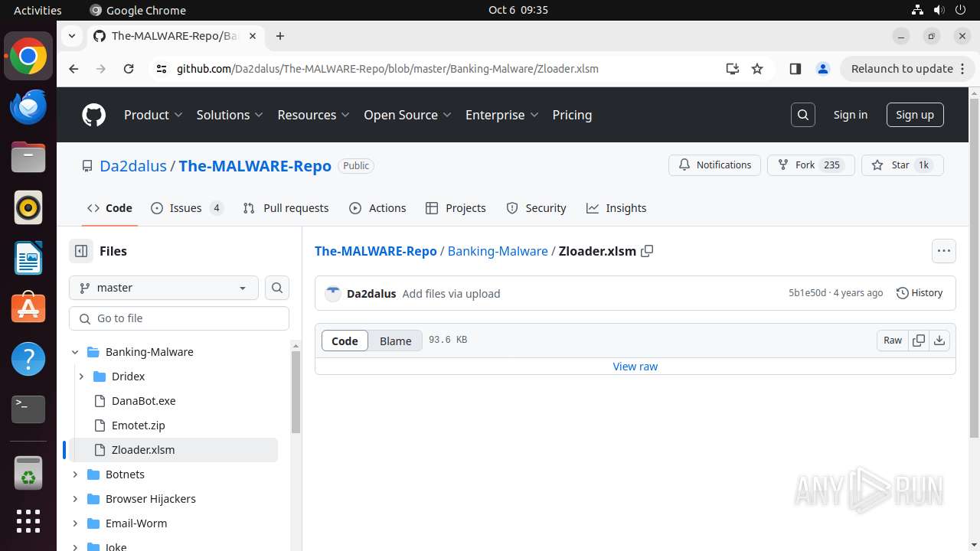
Task: Expand the Botnets folder
Action: coord(75,474)
